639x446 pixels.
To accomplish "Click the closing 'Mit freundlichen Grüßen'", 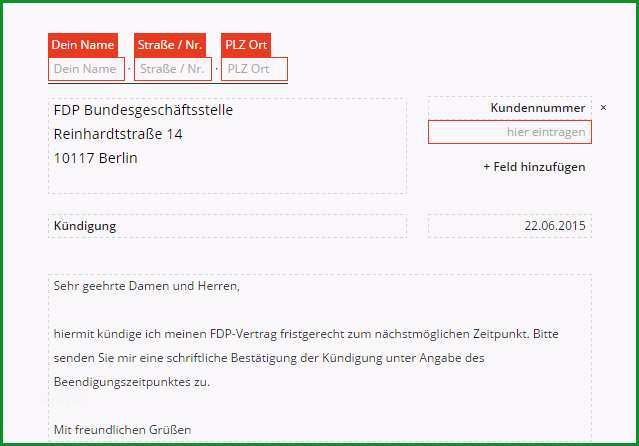I will 122,430.
